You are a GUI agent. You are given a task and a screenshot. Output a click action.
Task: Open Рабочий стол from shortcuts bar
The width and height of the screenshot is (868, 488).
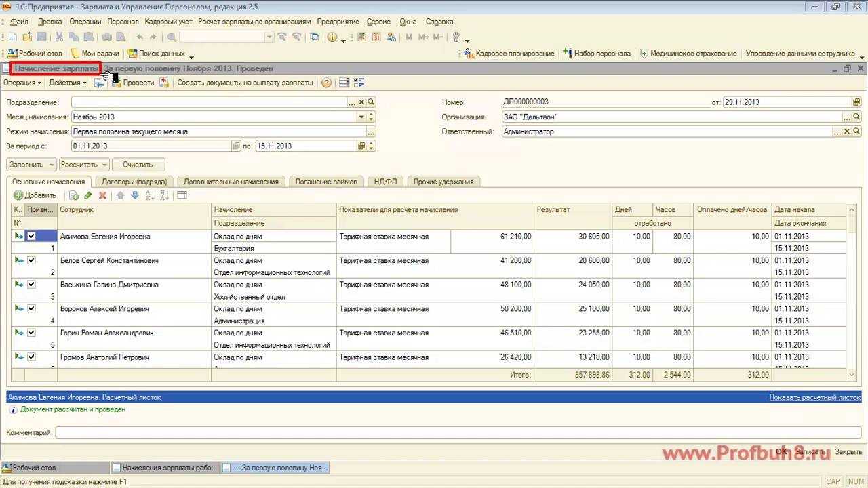coord(35,54)
